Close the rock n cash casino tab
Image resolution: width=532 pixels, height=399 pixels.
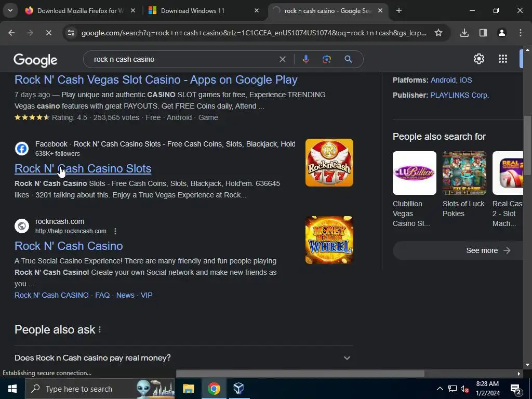tap(380, 10)
